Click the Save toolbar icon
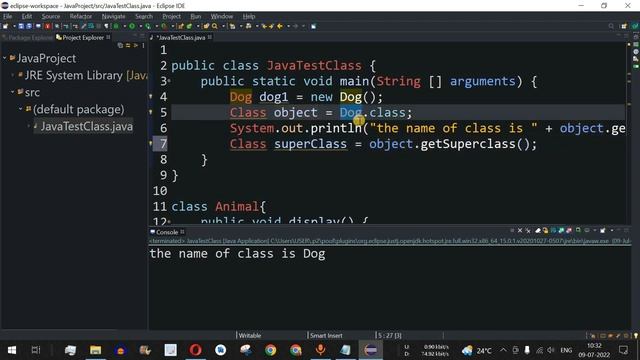 pyautogui.click(x=21, y=26)
